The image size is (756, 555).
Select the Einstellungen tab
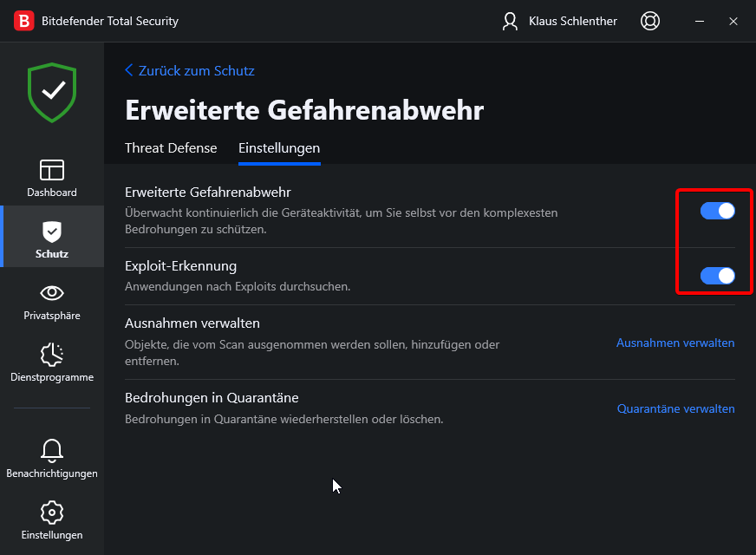coord(279,148)
